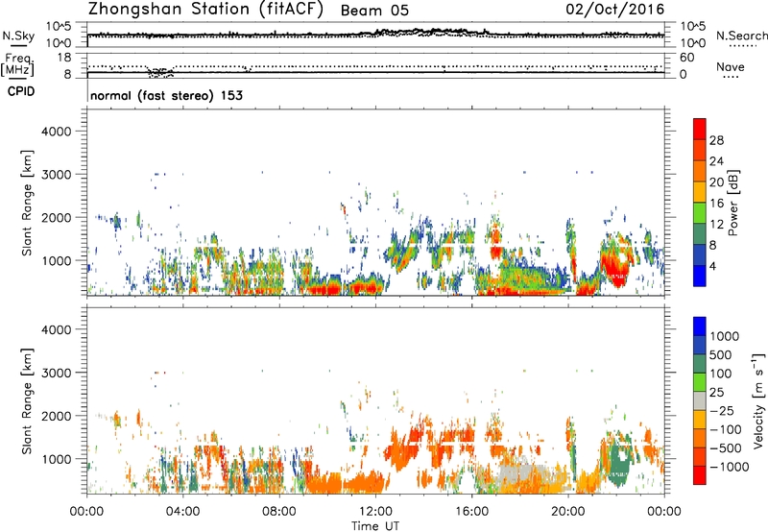Click the '20:00' time axis label
The image size is (768, 532).
[x=568, y=512]
